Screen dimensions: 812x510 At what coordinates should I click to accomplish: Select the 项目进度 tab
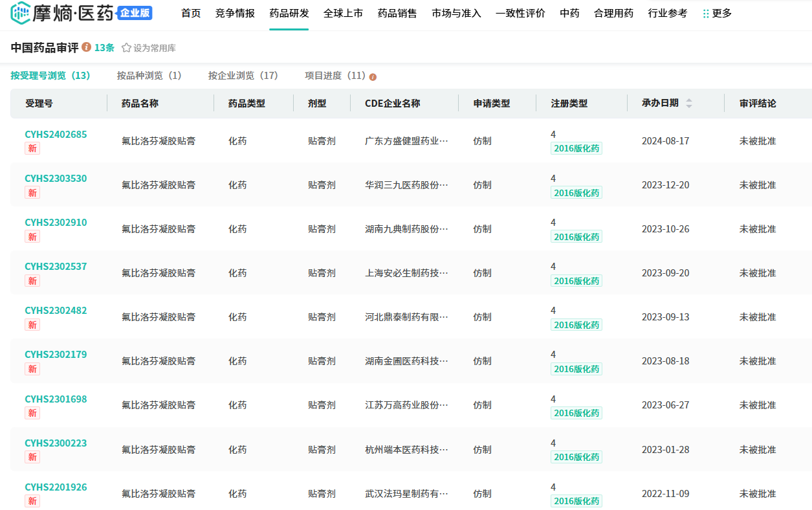(335, 76)
